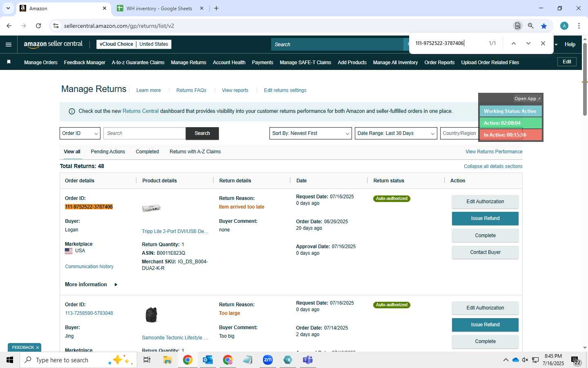The width and height of the screenshot is (588, 368).
Task: Open the Date Range Last 30 Days dropdown
Action: point(396,133)
